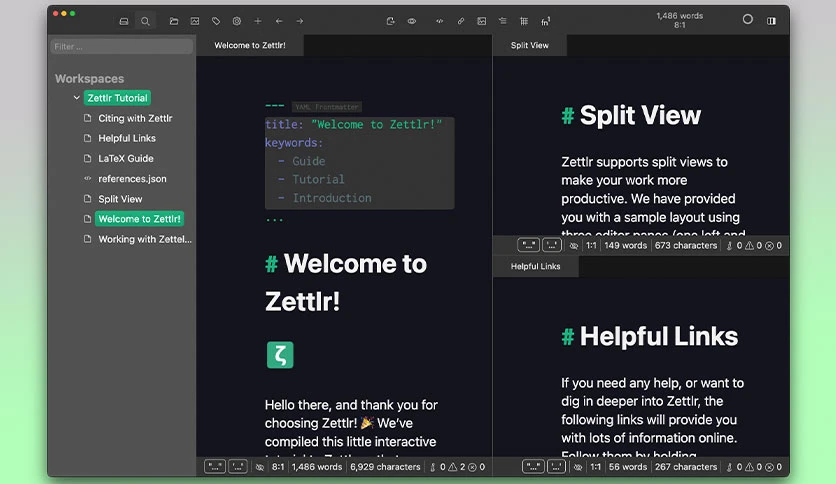836x484 pixels.
Task: Open global search with magnifier icon
Action: [145, 21]
